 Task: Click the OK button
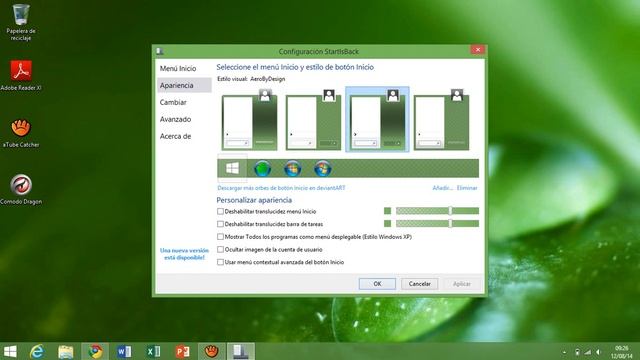tap(377, 284)
